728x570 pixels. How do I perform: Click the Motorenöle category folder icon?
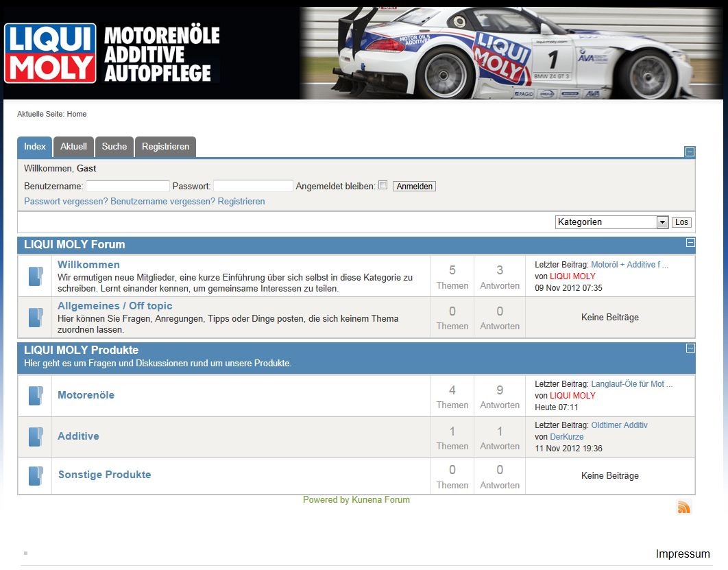pyautogui.click(x=35, y=396)
